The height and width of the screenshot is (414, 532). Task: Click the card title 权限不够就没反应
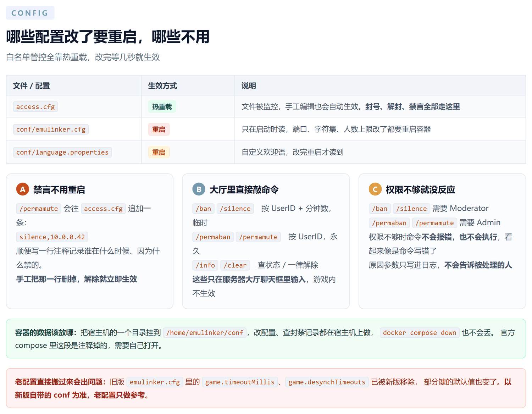(x=421, y=190)
